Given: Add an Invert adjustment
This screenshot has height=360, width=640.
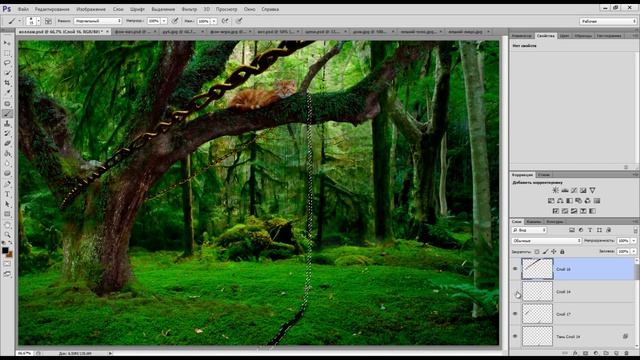Looking at the screenshot, I should [556, 211].
